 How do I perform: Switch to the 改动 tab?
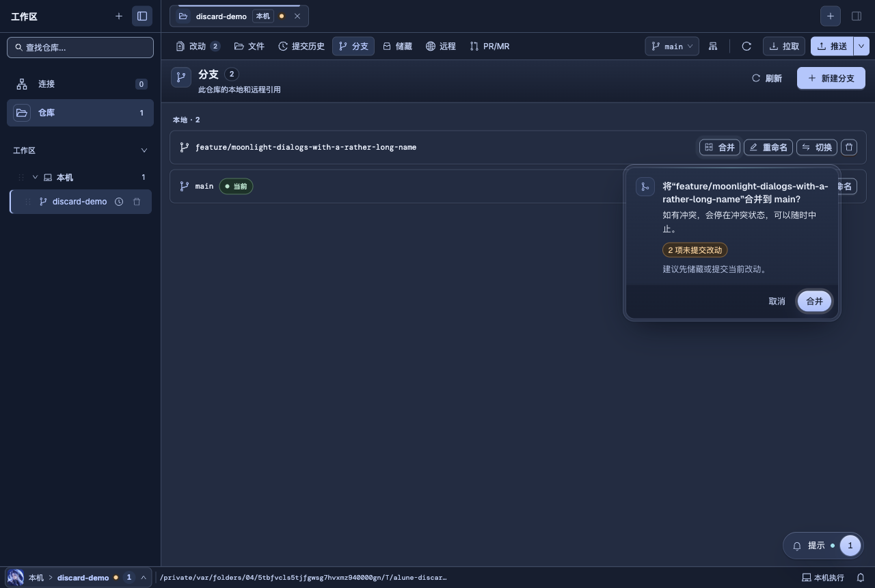click(x=198, y=46)
